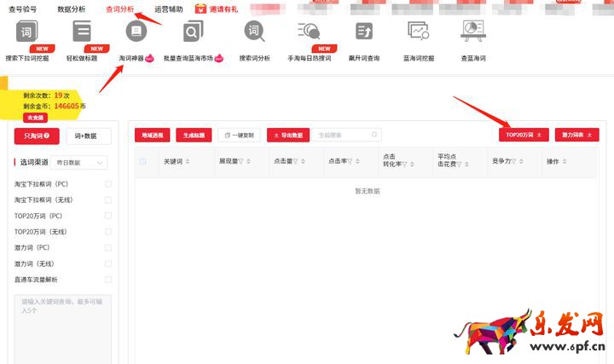Open the 搜索下拉词挖掘 tool icon
The image size is (614, 364).
(28, 33)
